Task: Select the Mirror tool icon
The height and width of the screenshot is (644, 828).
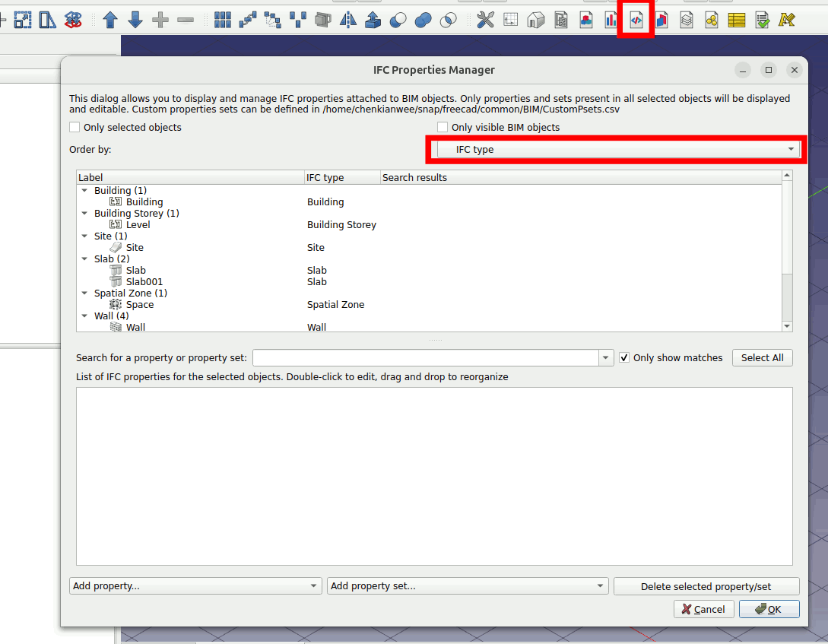Action: [x=347, y=21]
